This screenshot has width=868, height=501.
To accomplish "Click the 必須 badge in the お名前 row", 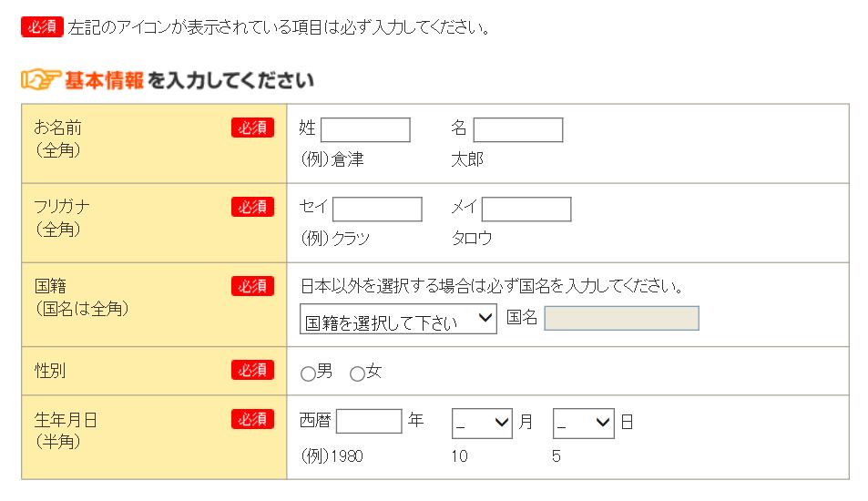I will tap(252, 128).
